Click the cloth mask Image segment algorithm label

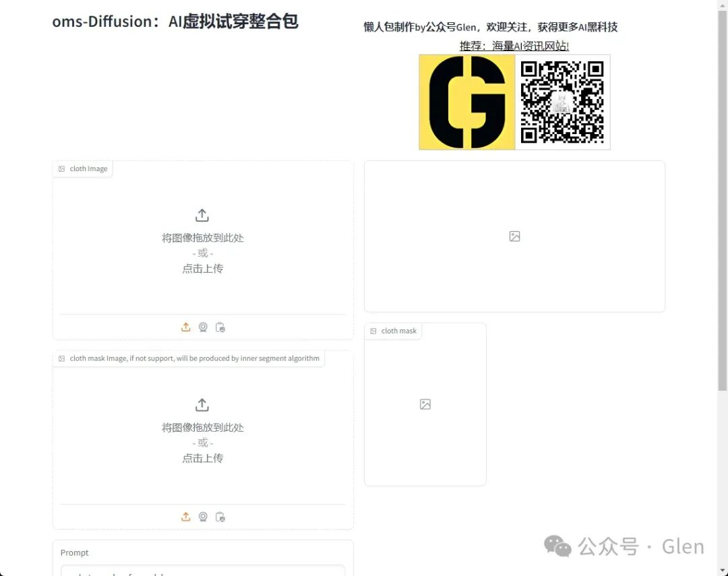189,358
